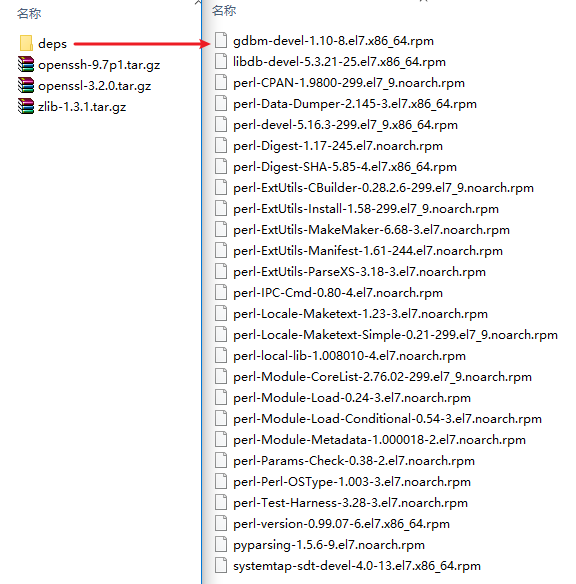
Task: Click the perl-Module-Load-Conditional rpm file icon
Action: point(221,418)
